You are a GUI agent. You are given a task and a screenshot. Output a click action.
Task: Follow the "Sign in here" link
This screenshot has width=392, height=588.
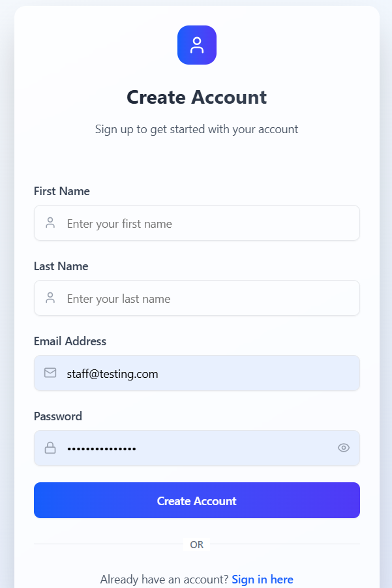pyautogui.click(x=262, y=580)
